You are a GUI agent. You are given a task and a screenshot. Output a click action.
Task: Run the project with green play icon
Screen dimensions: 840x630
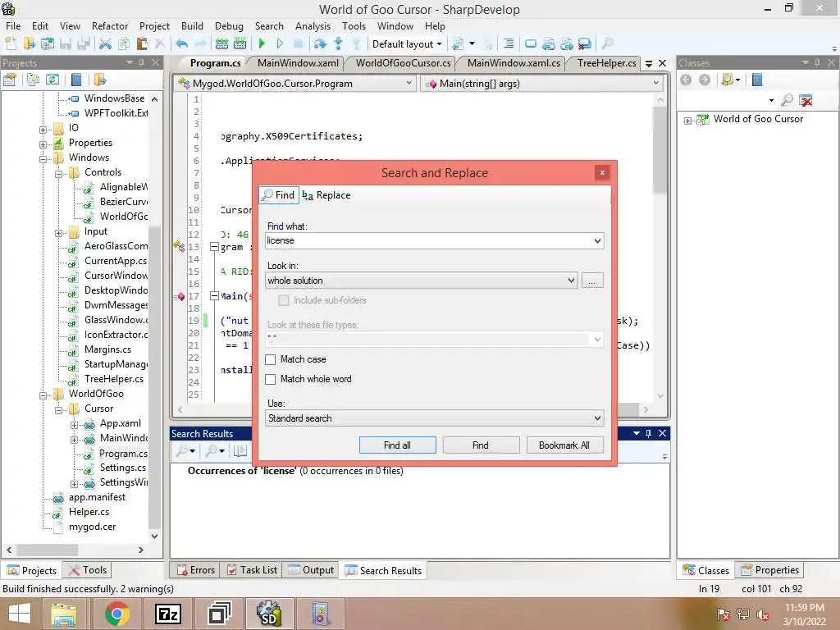point(262,44)
